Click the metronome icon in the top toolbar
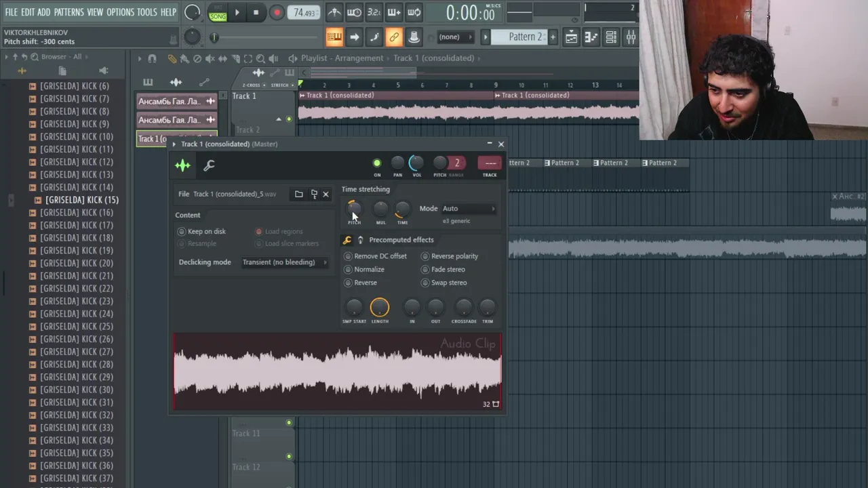The width and height of the screenshot is (868, 488). coord(334,12)
